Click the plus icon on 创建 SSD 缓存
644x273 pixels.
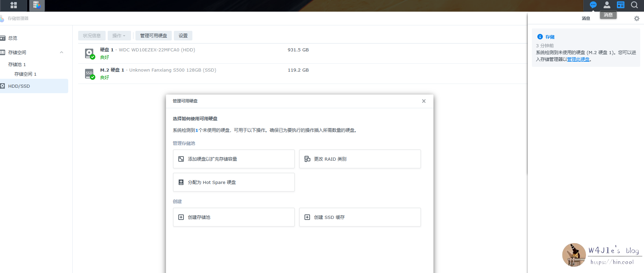click(307, 217)
